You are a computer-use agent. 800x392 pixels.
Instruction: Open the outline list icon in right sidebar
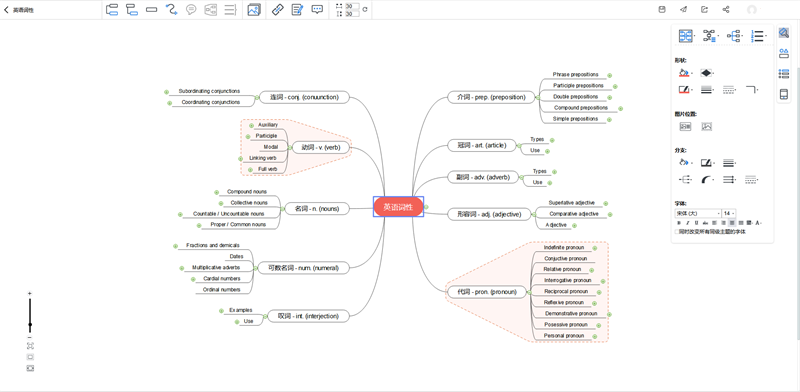click(784, 74)
